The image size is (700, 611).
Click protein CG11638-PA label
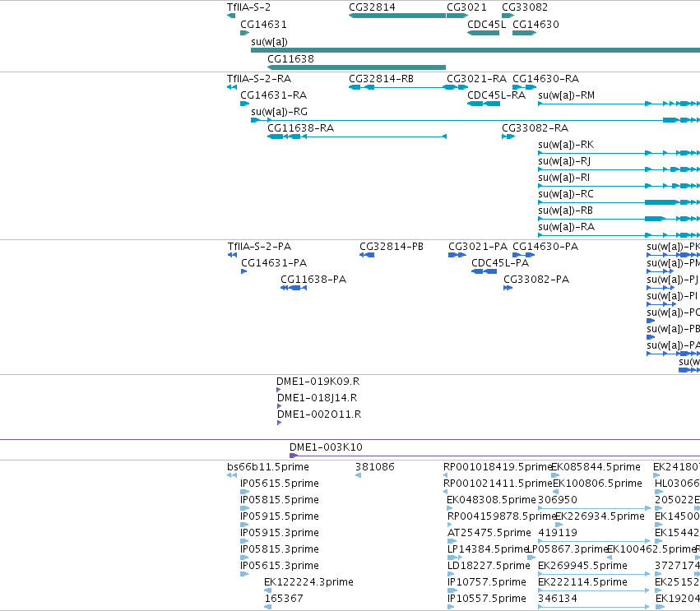tap(313, 280)
